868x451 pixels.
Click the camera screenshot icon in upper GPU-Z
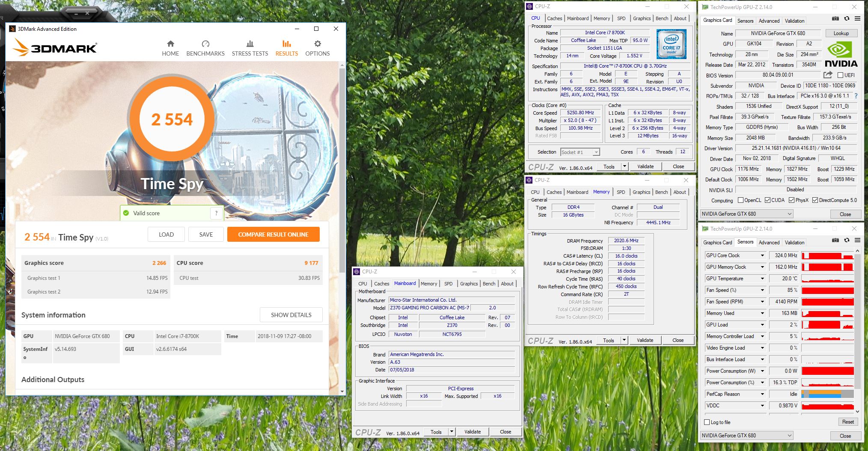(835, 19)
